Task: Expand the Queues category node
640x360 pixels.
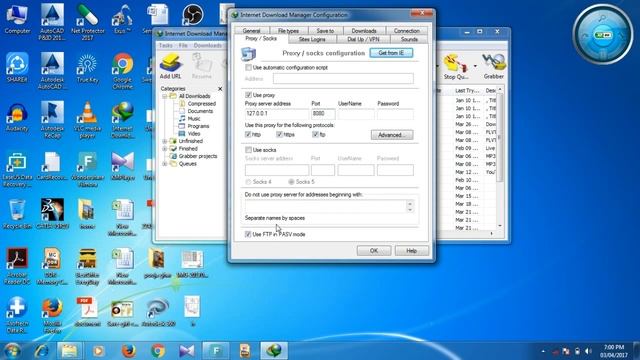Action: pos(164,164)
